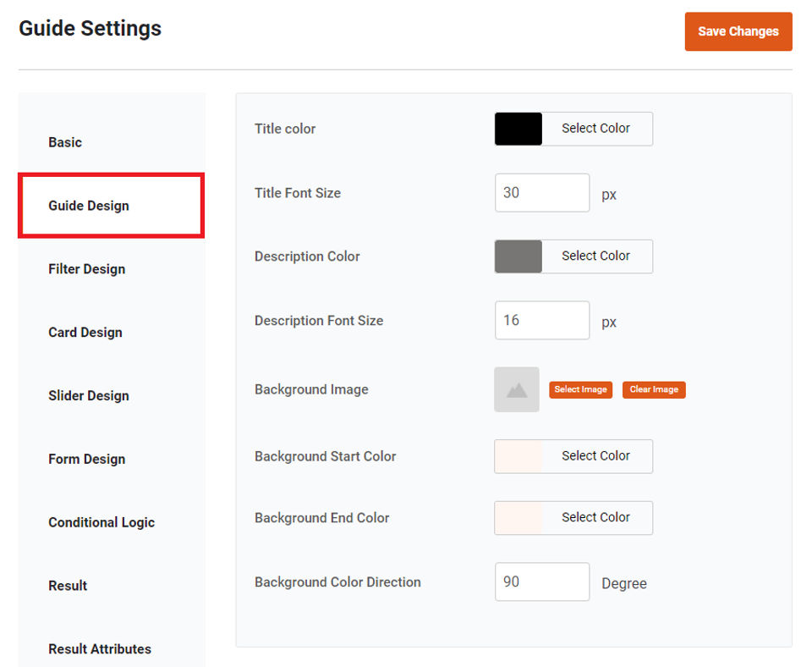
Task: Click the Background Color Direction degree field
Action: [542, 582]
